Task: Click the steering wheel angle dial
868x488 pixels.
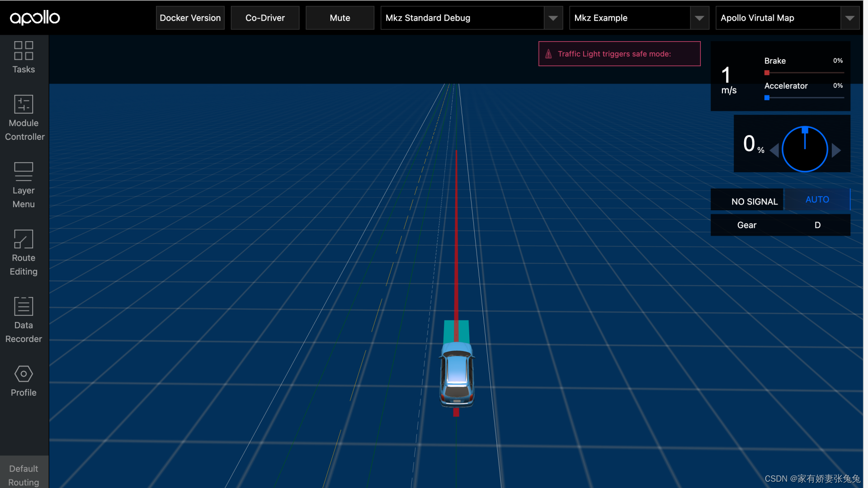Action: 805,149
